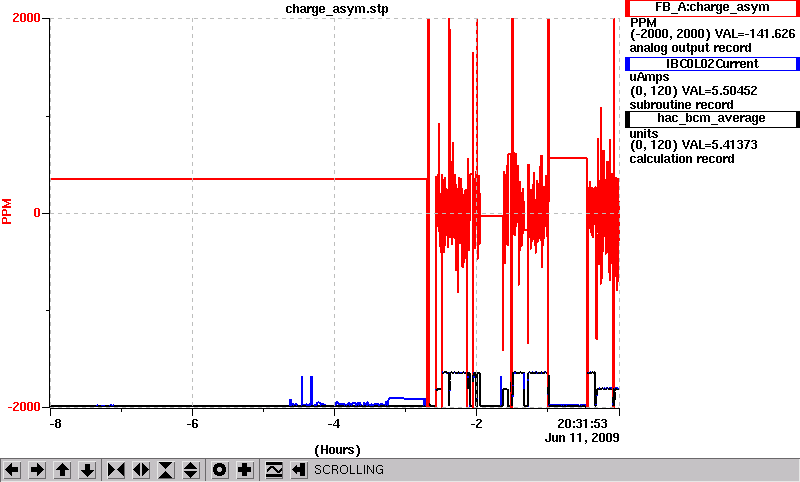
Task: Zoom in vertically using hourglass triangles icon
Action: tap(166, 470)
